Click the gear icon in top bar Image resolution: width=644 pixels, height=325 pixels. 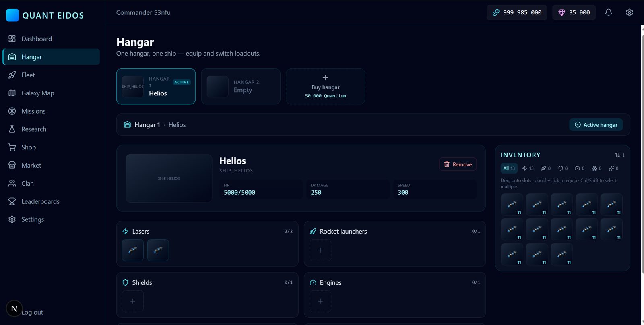tap(630, 12)
